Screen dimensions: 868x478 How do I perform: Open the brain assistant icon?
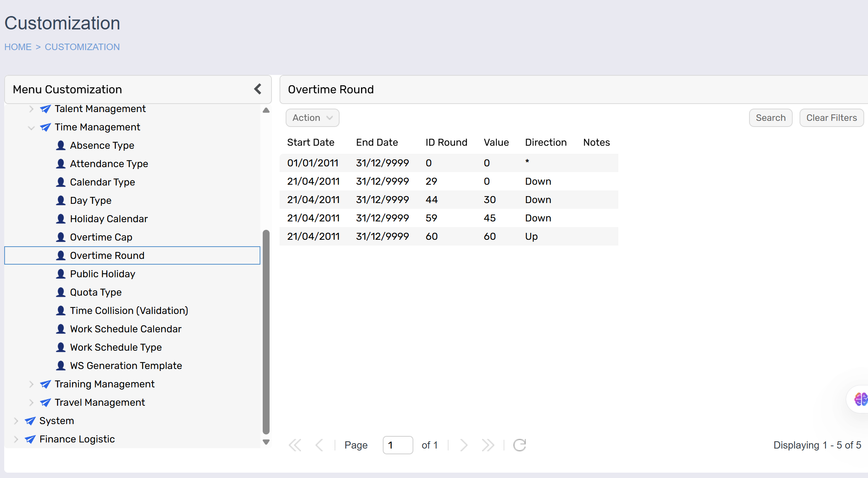[x=860, y=399]
